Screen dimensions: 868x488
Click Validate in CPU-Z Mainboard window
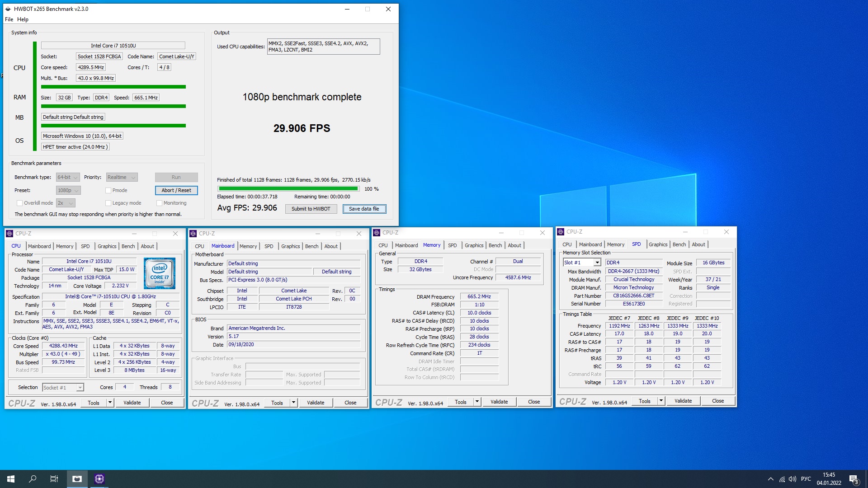point(316,403)
